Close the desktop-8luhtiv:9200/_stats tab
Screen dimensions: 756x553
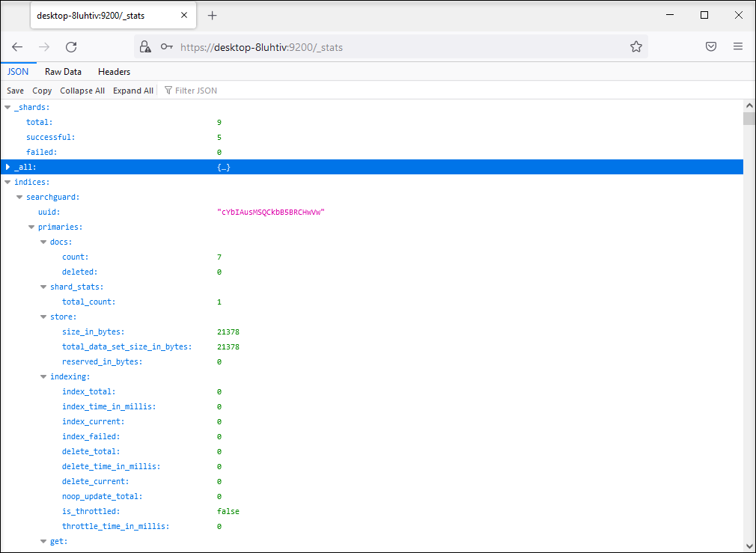[184, 16]
